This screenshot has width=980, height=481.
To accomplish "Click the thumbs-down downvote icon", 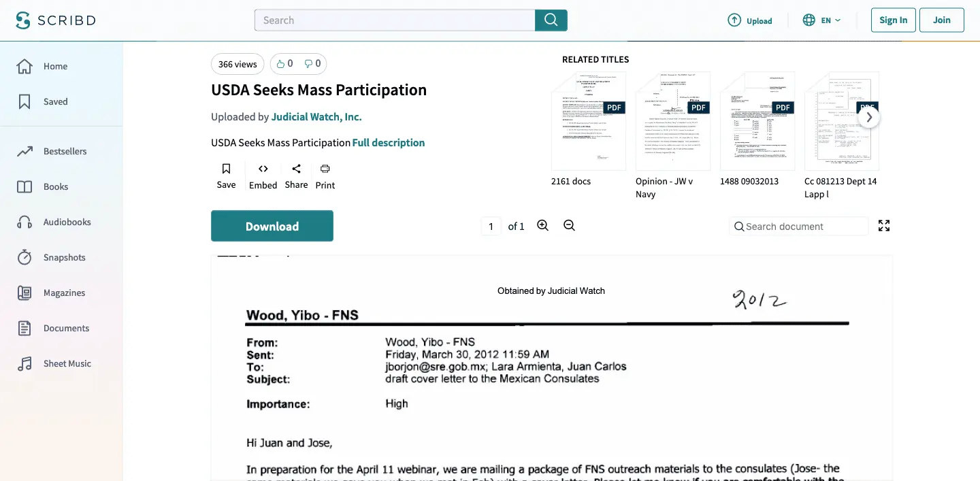I will pos(308,64).
